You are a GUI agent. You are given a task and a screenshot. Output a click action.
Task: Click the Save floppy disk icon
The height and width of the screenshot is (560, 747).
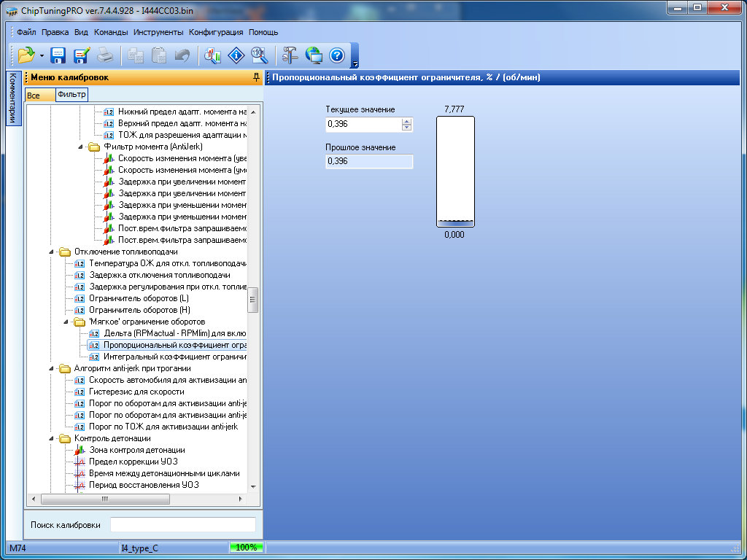(x=58, y=55)
